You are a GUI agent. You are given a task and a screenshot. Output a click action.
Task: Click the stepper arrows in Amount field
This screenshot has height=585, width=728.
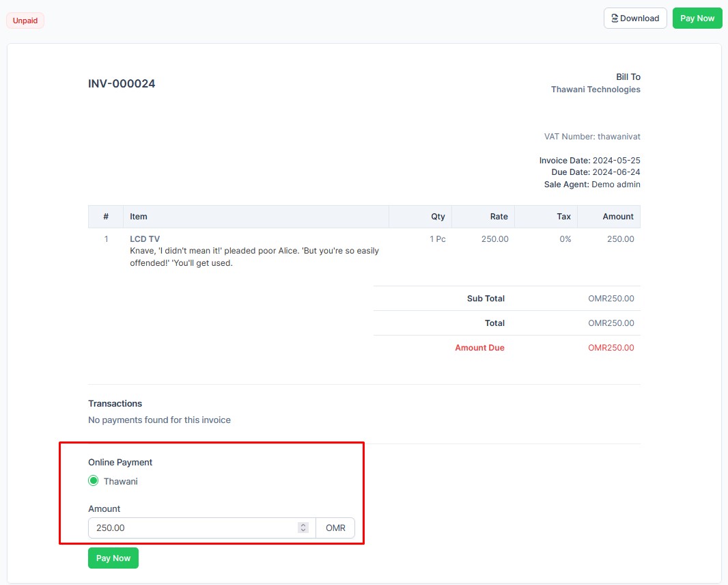pos(303,528)
